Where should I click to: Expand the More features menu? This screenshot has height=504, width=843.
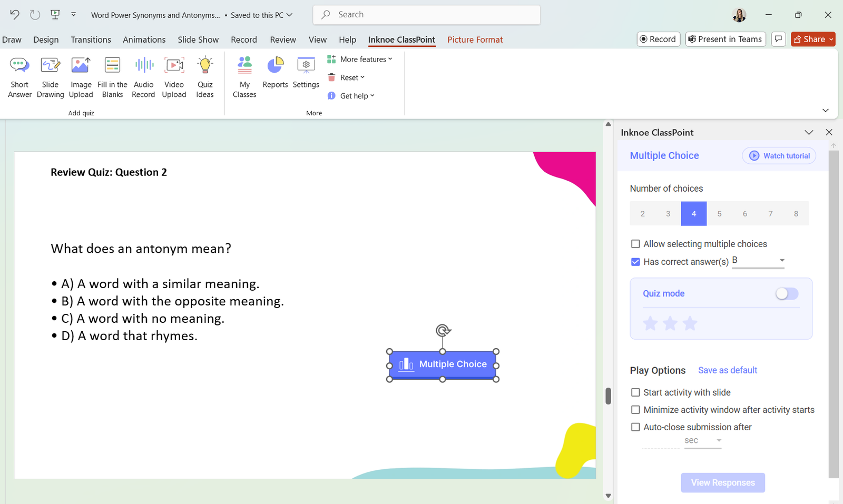(360, 60)
